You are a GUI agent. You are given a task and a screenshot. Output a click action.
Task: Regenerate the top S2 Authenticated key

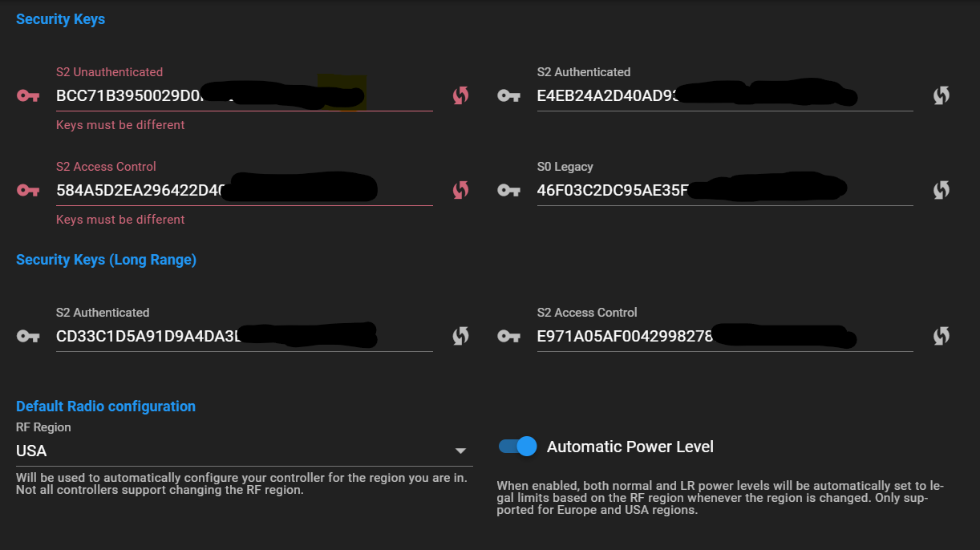[x=941, y=95]
